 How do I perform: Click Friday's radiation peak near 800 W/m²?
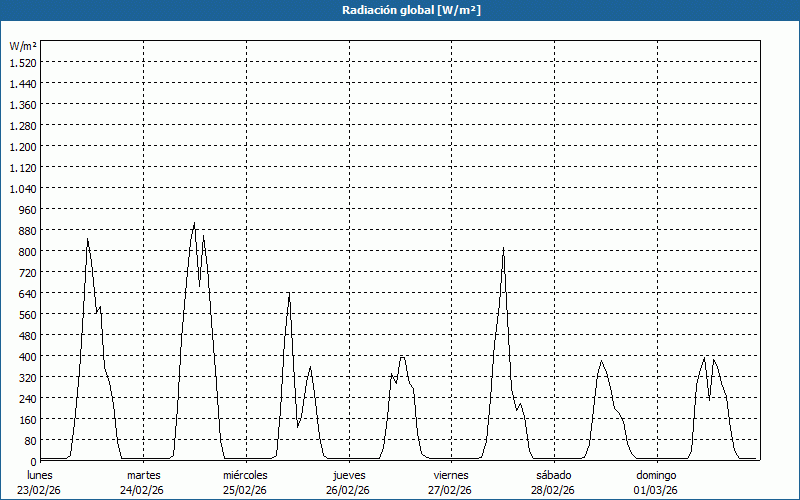pyautogui.click(x=504, y=248)
